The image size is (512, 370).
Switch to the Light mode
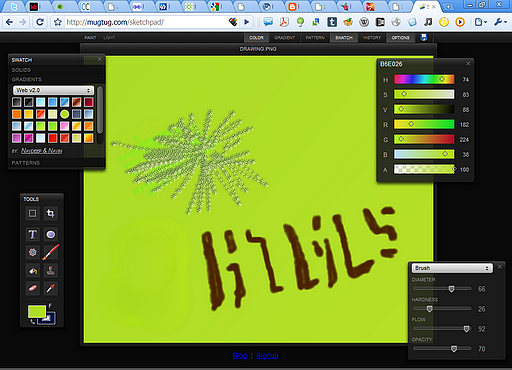[x=109, y=38]
